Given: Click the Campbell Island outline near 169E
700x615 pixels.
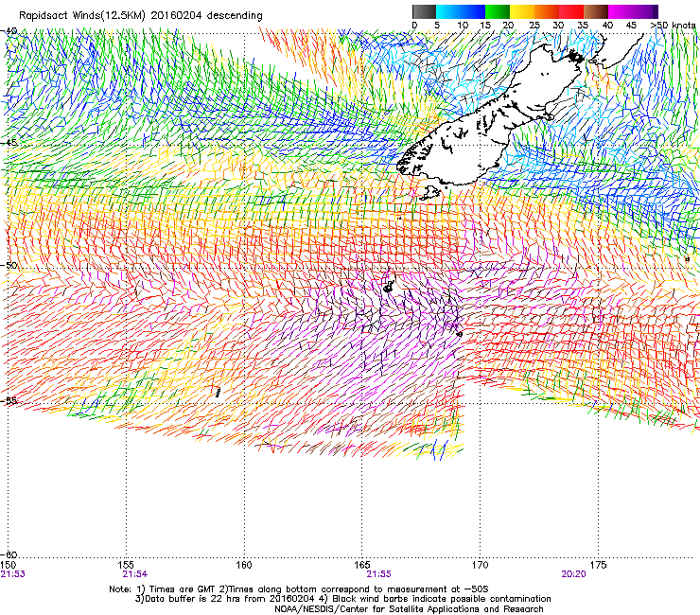Looking at the screenshot, I should (x=460, y=334).
